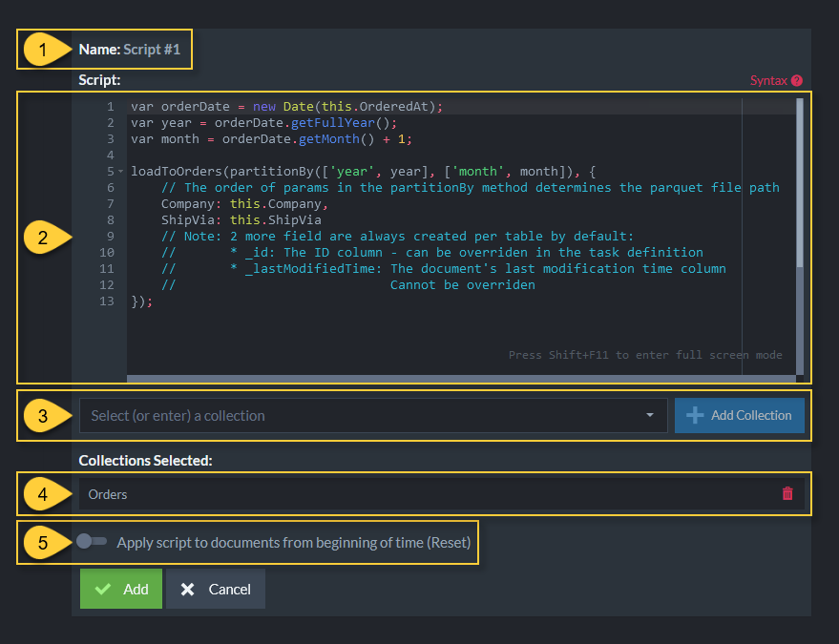Click the script name 'Script #1'
Screen dimensions: 839x644
click(152, 50)
